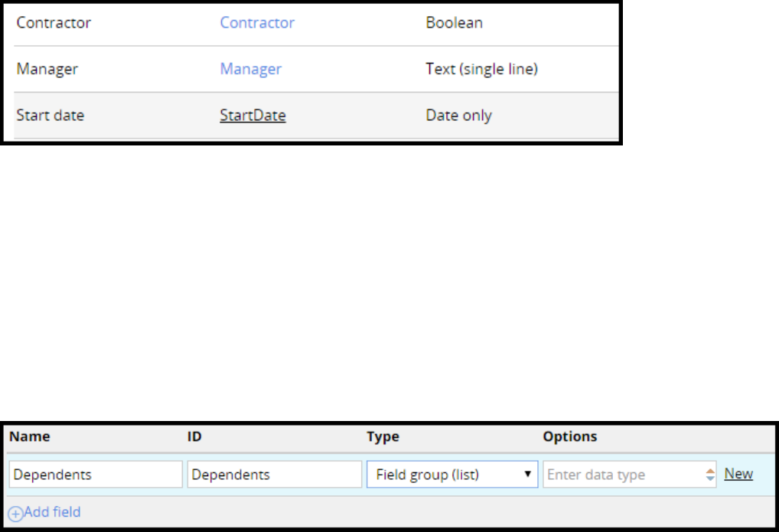The width and height of the screenshot is (779, 532).
Task: Click the Text (single line) type cell
Action: click(481, 70)
